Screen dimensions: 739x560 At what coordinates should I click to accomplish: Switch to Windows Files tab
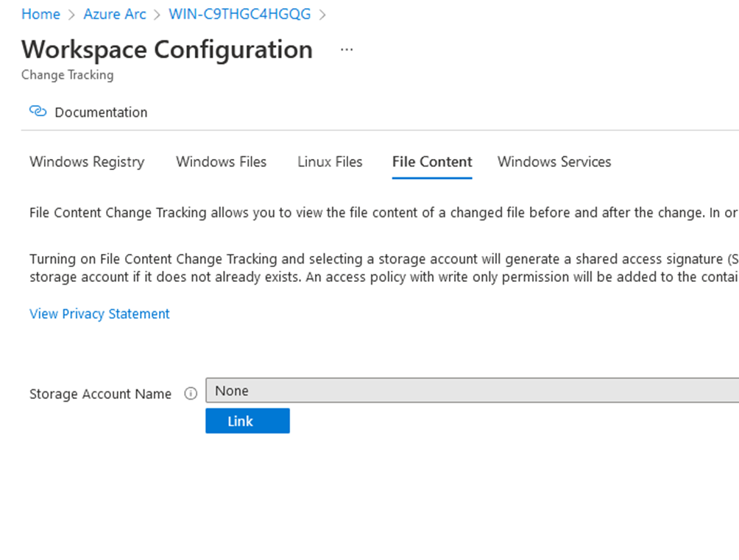221,162
